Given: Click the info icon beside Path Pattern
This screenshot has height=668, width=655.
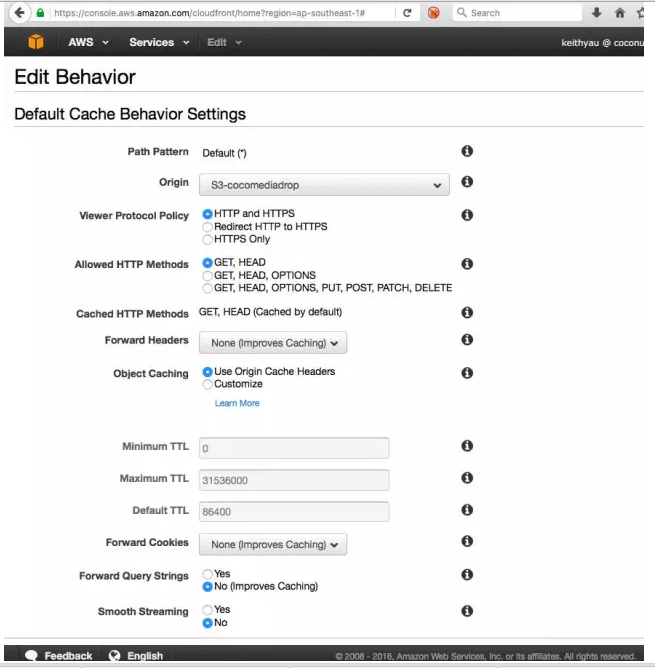Looking at the screenshot, I should [467, 151].
